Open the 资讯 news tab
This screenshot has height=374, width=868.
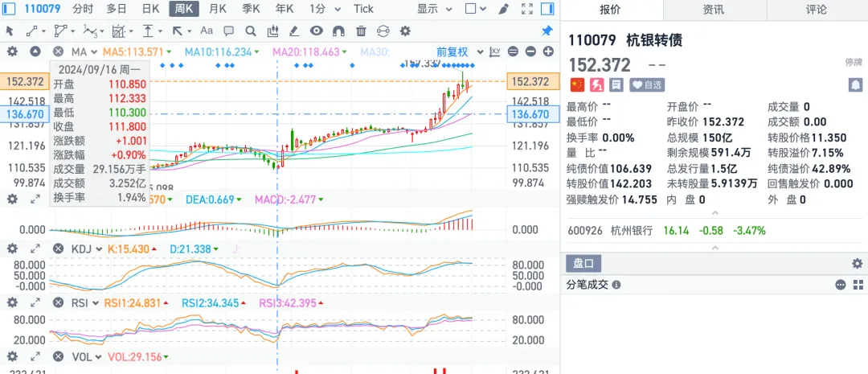pos(713,10)
